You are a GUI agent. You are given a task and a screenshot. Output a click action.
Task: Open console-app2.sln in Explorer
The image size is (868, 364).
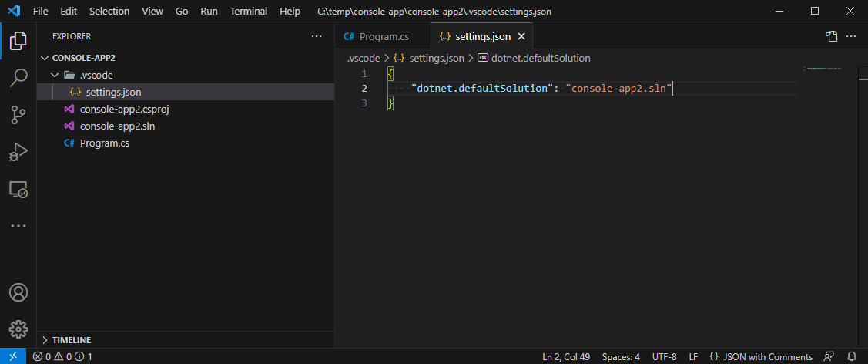tap(186, 126)
